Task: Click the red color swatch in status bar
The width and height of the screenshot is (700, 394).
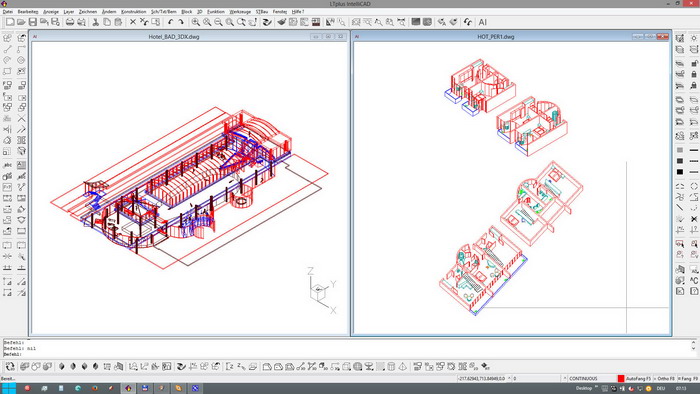Action: 621,378
